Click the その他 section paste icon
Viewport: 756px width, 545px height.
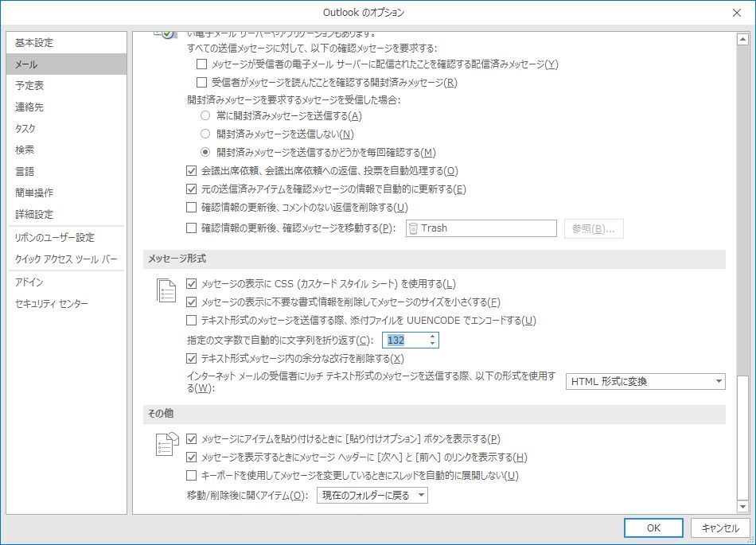(167, 444)
